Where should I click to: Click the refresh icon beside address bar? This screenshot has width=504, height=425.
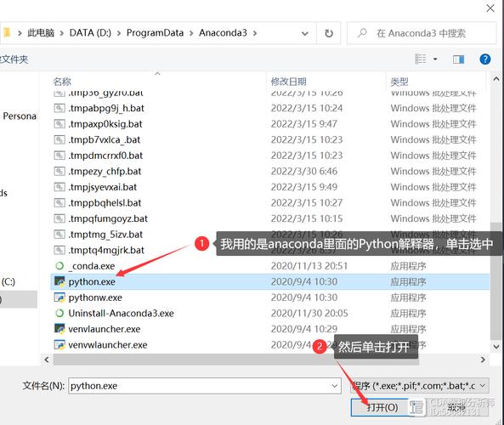[329, 33]
